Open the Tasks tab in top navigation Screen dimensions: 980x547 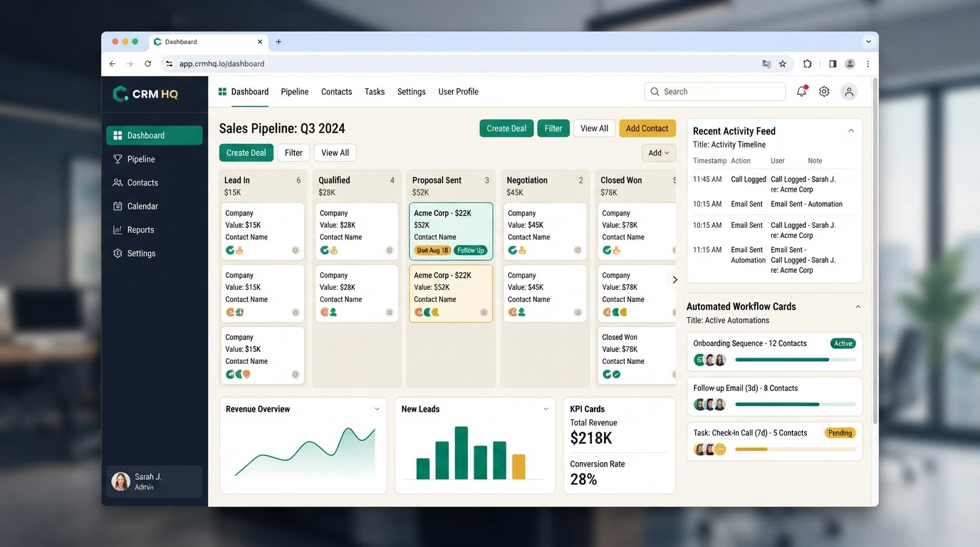(x=375, y=91)
